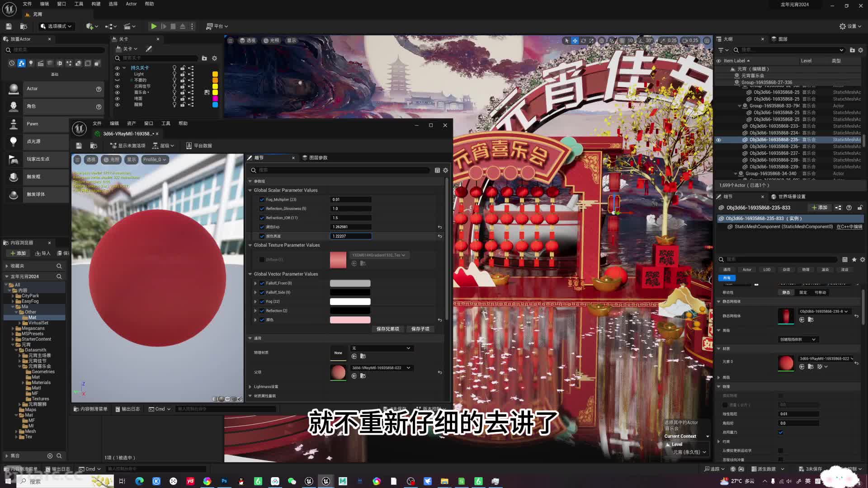Toggle the Falloff_Front (8) checkbox

[x=262, y=283]
